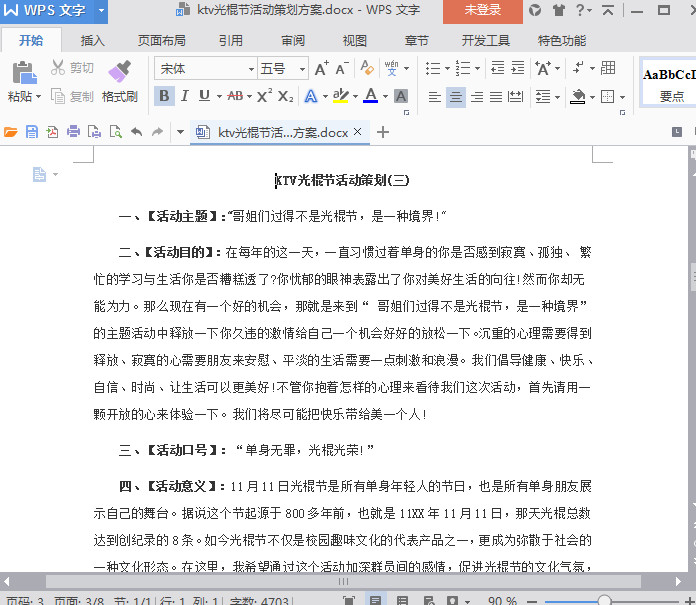
Task: Expand the Paste options arrow
Action: pos(39,96)
